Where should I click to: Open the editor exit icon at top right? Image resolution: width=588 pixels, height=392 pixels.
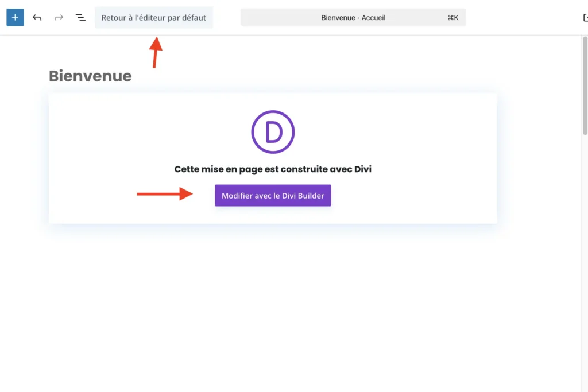point(585,17)
